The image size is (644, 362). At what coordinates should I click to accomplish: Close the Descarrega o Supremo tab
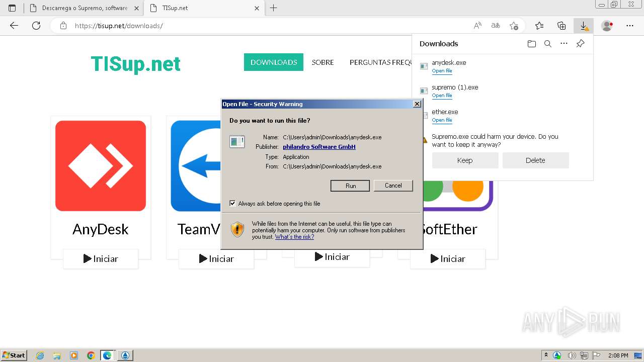point(136,8)
